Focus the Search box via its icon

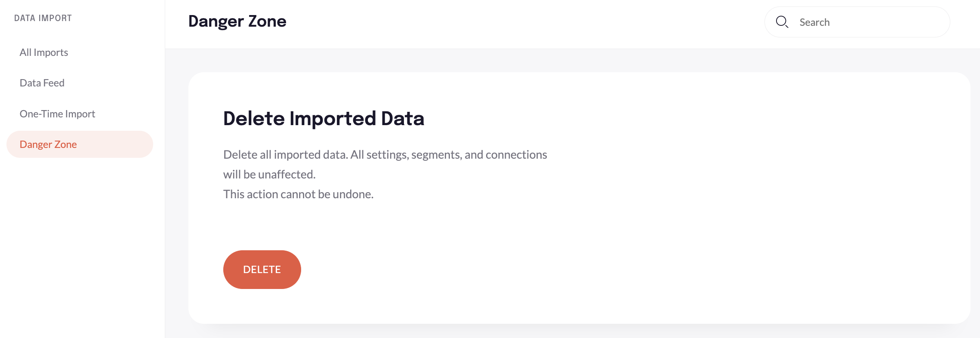[783, 22]
